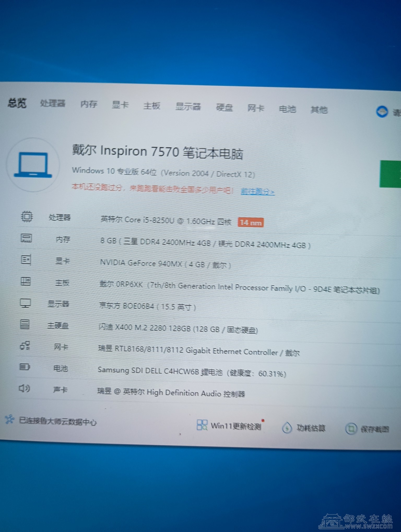Image resolution: width=401 pixels, height=532 pixels.
Task: Click the processor chip icon
Action: (x=26, y=216)
